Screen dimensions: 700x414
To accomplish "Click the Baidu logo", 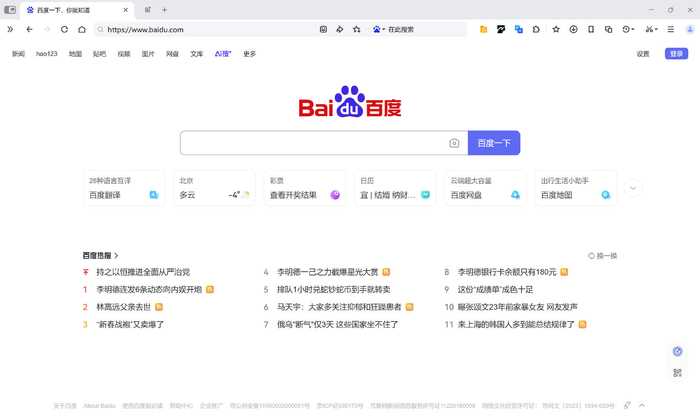I will click(350, 101).
